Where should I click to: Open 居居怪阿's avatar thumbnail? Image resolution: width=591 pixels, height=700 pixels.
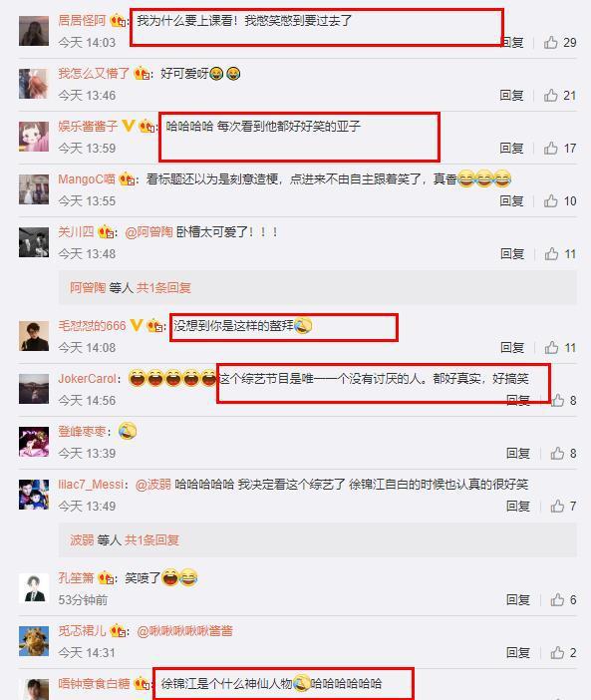click(34, 31)
